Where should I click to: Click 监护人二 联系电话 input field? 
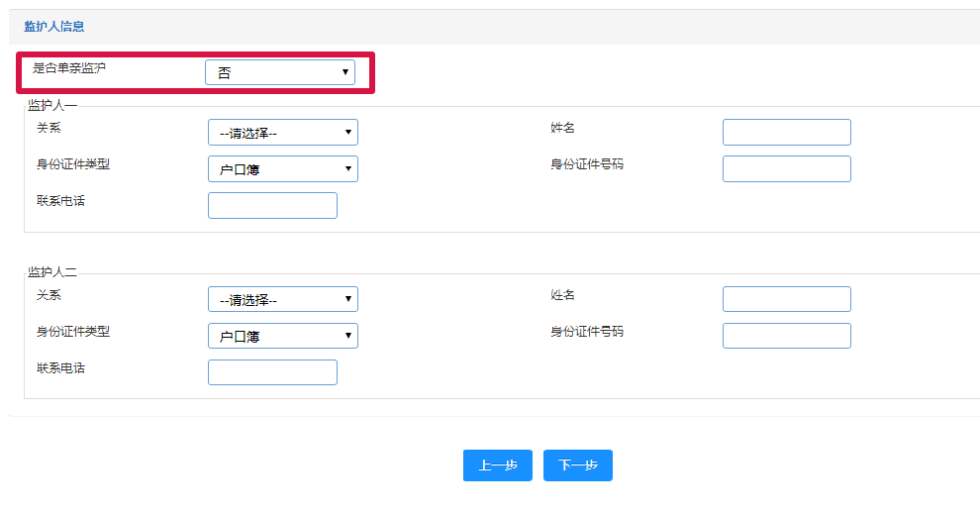click(x=272, y=372)
